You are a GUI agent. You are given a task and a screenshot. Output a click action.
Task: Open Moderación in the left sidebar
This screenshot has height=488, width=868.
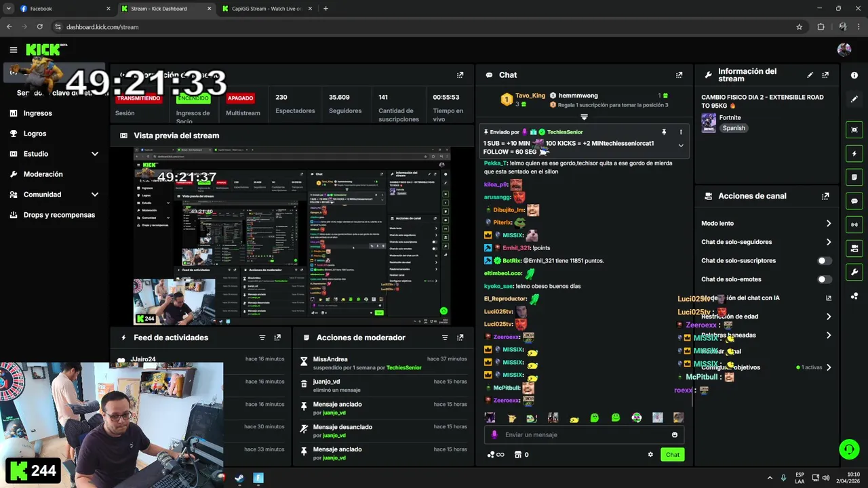pos(43,174)
